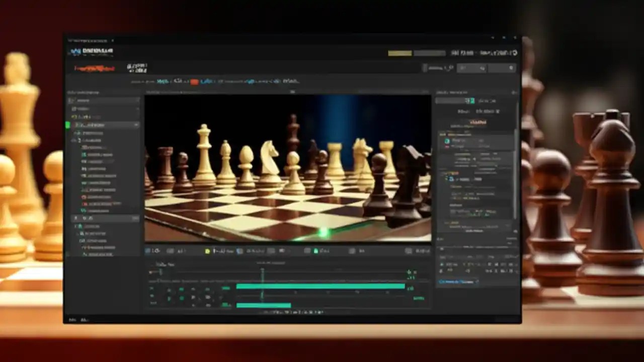The image size is (644, 362).
Task: Select the blue effects icon in the upper toolbar
Action: pos(207,81)
